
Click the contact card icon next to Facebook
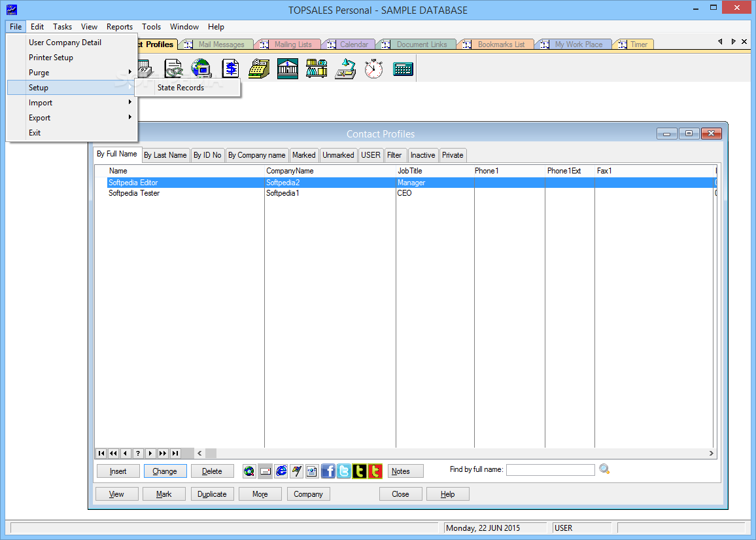(x=313, y=471)
